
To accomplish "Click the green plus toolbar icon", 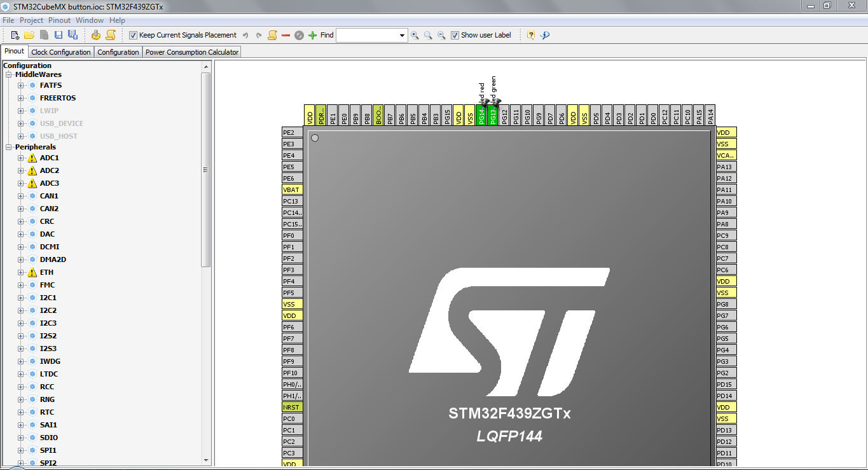I will tap(312, 35).
